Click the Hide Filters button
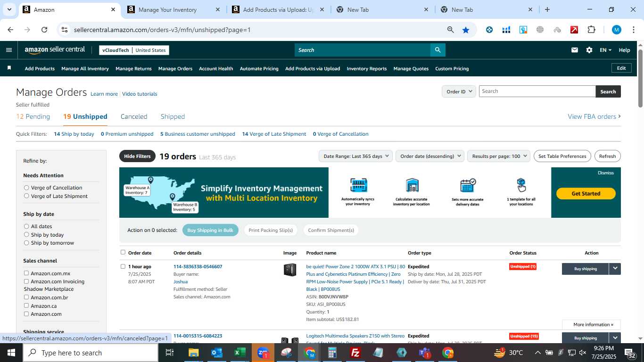 (x=137, y=156)
